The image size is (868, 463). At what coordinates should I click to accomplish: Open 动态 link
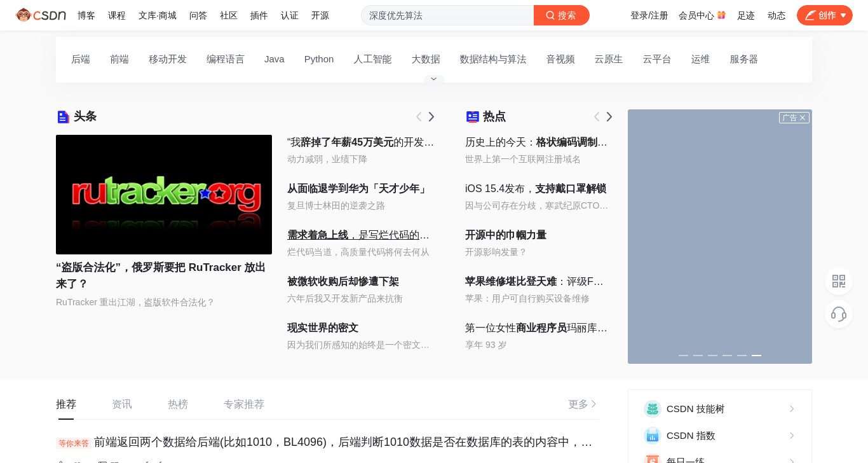coord(776,15)
